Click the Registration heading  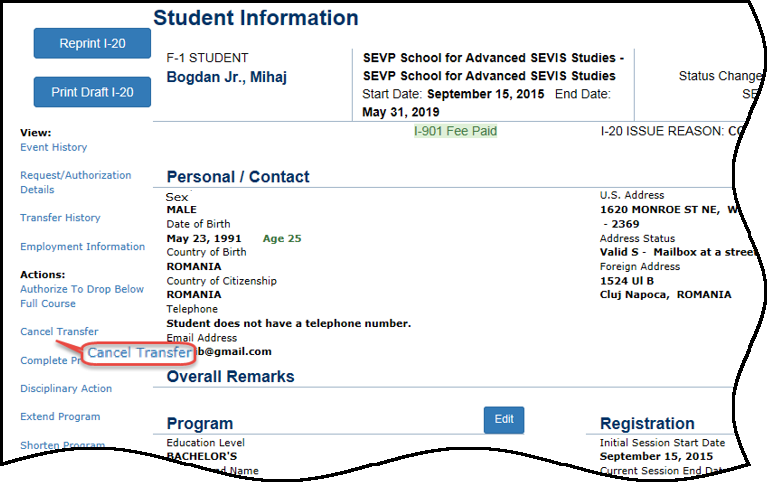[x=647, y=423]
